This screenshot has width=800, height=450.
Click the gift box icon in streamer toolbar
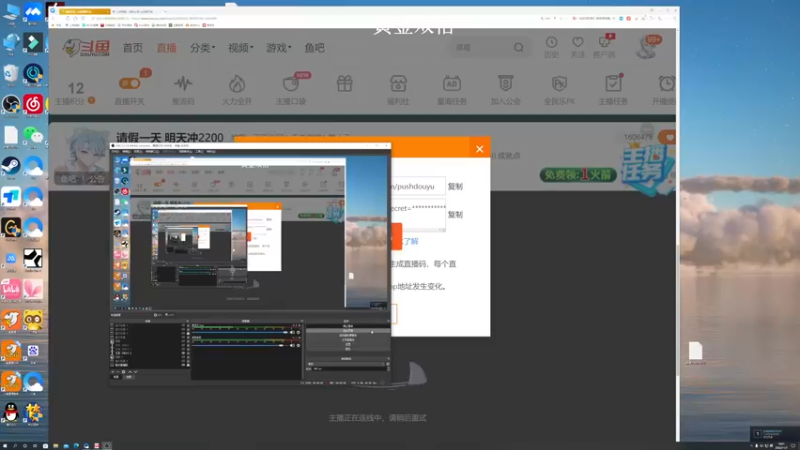[345, 84]
